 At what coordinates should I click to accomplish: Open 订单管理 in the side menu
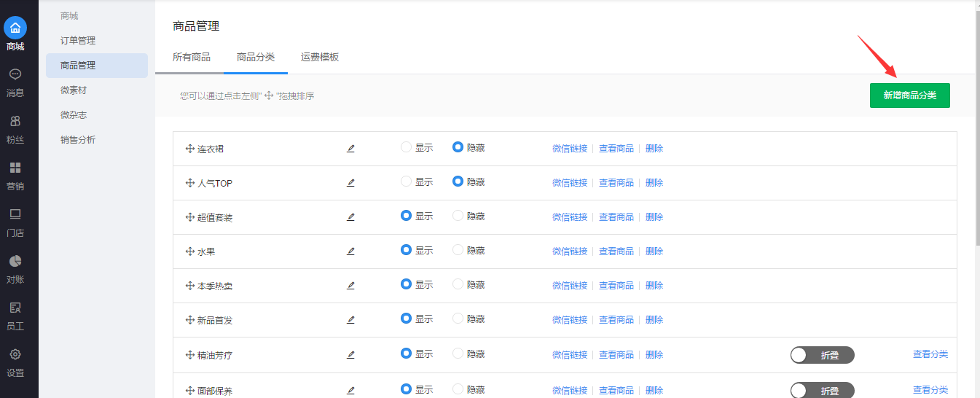coord(78,41)
